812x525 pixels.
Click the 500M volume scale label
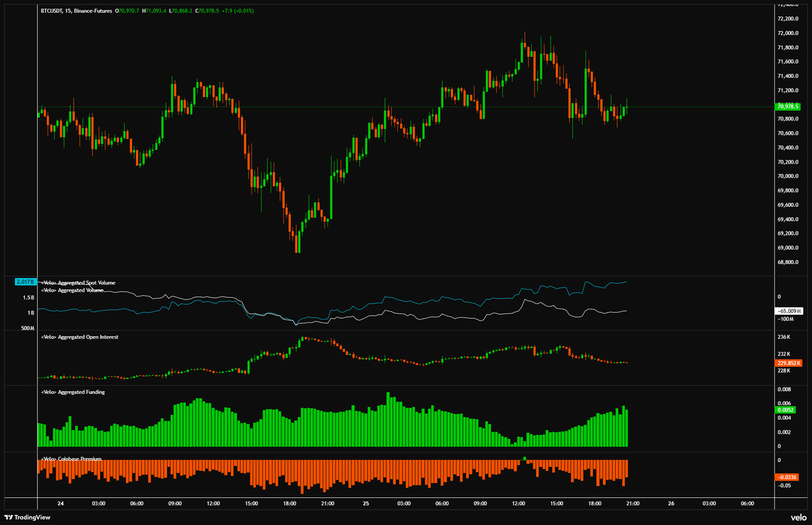click(26, 328)
